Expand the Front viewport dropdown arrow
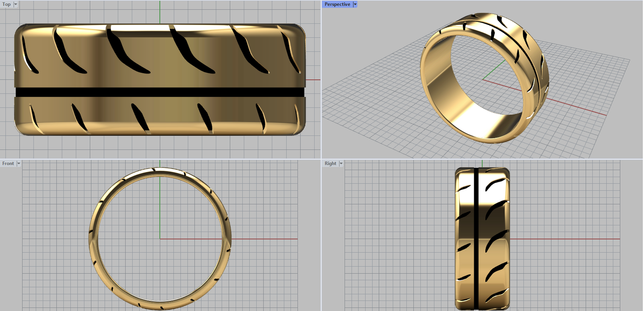644x311 pixels. pos(19,164)
